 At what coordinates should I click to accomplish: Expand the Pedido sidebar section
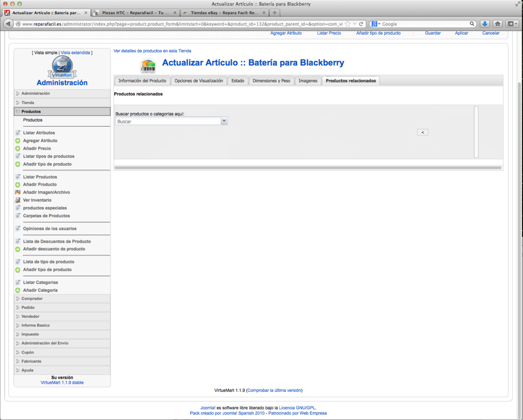click(62, 308)
